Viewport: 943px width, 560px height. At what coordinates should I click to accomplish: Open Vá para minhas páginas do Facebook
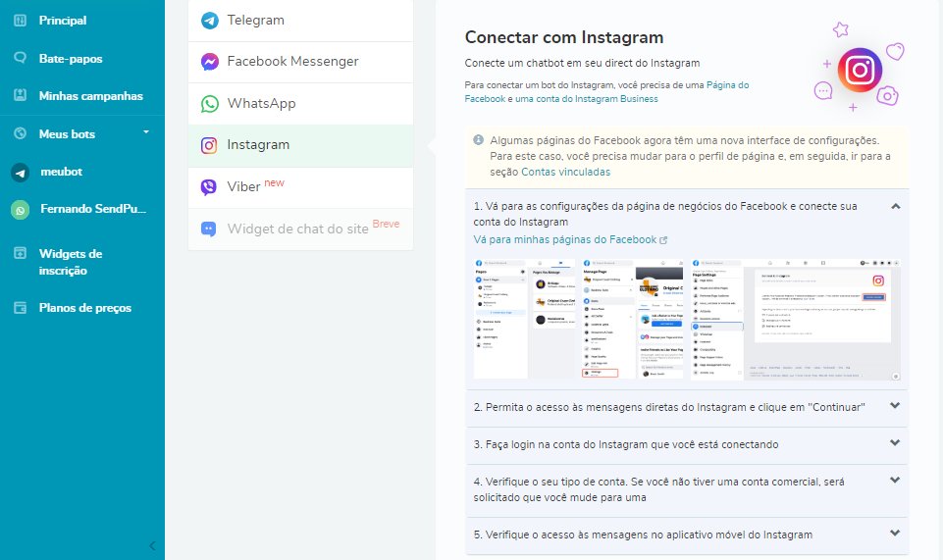click(564, 239)
